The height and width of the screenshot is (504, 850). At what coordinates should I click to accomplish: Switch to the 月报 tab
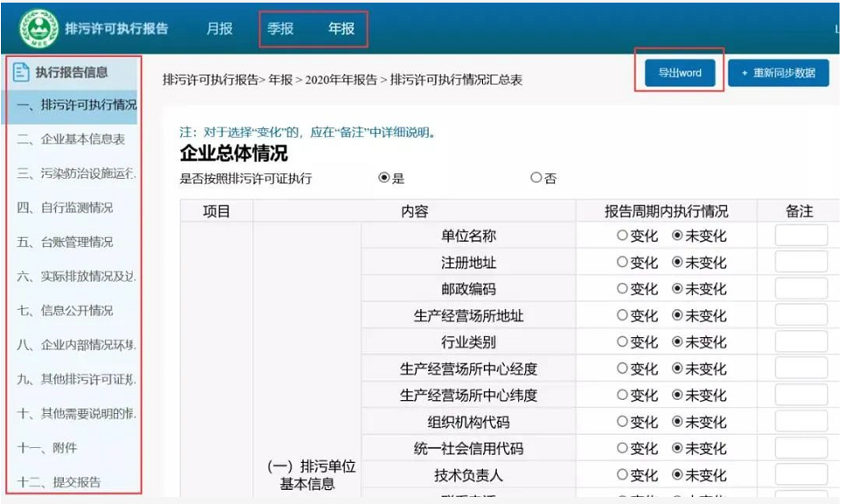click(x=219, y=29)
